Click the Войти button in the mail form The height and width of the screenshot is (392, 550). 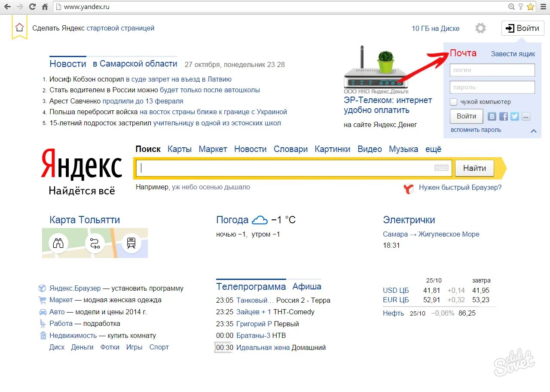[x=467, y=116]
